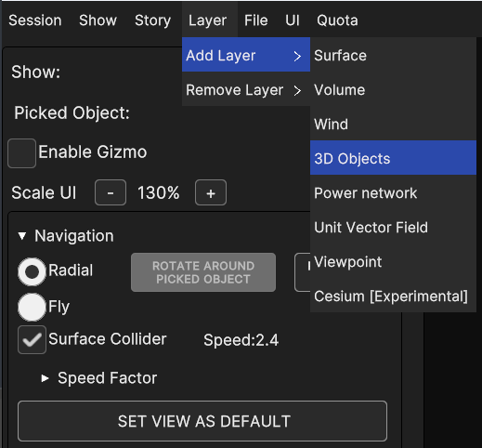The image size is (482, 448).
Task: Open the Story menu
Action: click(x=152, y=20)
